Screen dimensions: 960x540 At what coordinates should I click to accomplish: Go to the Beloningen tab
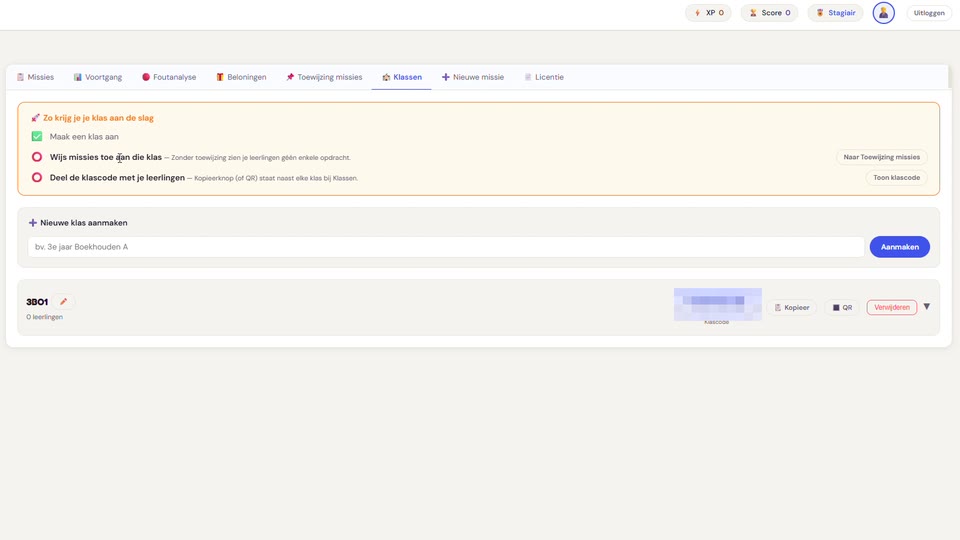241,77
